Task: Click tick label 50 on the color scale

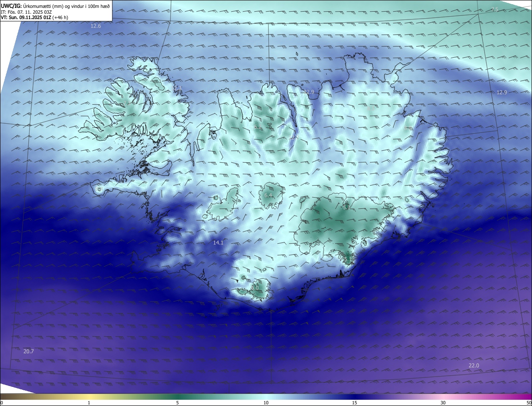Action: [x=529, y=403]
